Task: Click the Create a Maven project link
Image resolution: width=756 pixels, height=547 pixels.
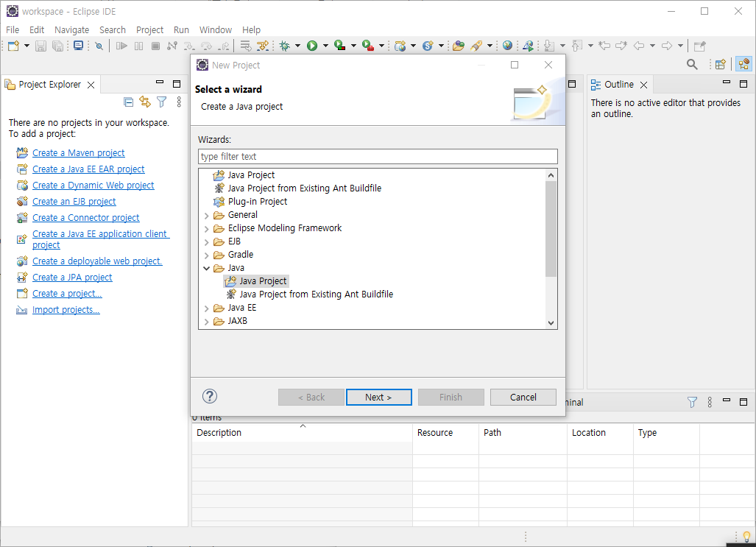Action: tap(79, 153)
